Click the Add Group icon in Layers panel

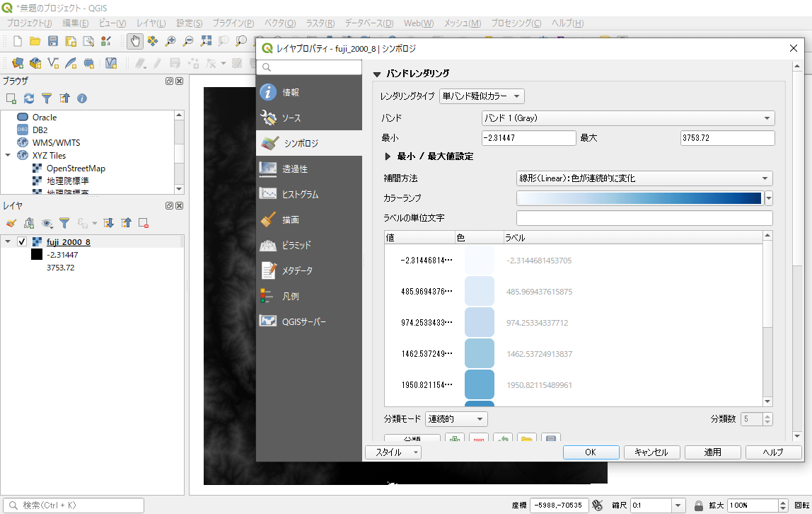[x=29, y=223]
